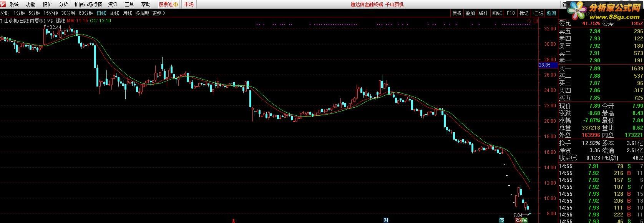Switch to 60分钟 chart period
Screen dimensions: 644x223
86,13
